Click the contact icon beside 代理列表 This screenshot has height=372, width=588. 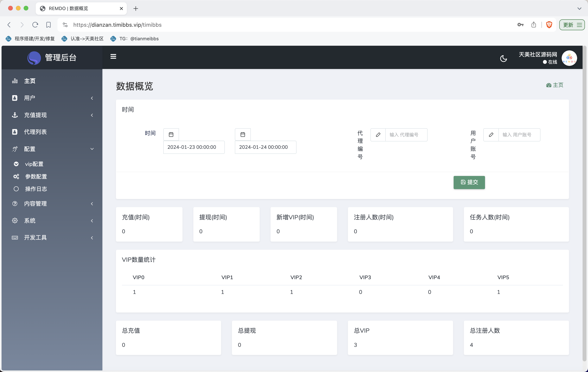[15, 132]
